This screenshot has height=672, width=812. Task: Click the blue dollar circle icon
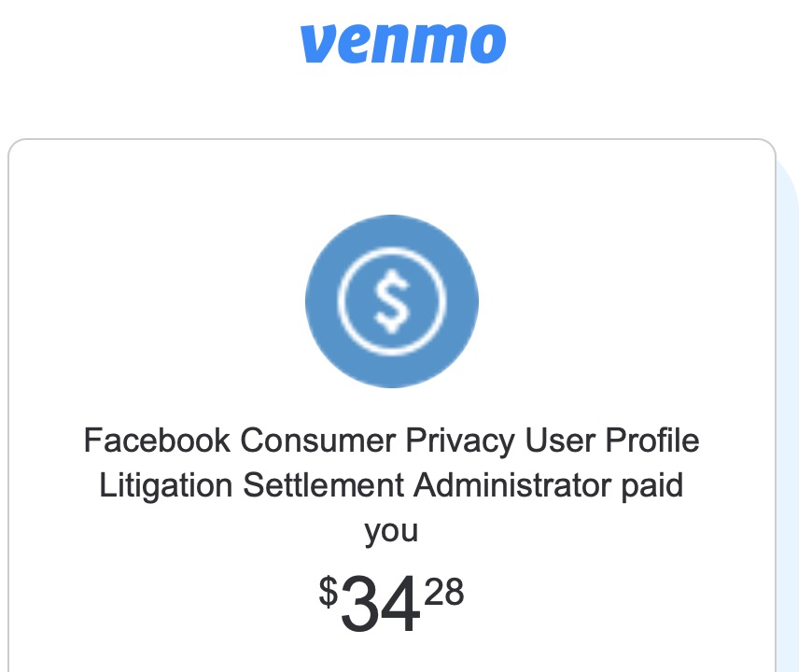[391, 301]
